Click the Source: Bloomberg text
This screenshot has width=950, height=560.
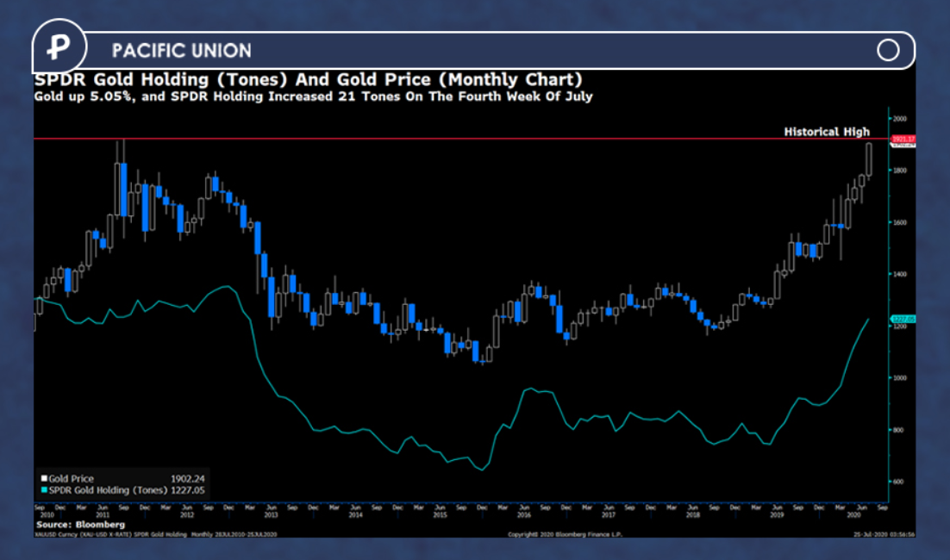coord(80,525)
